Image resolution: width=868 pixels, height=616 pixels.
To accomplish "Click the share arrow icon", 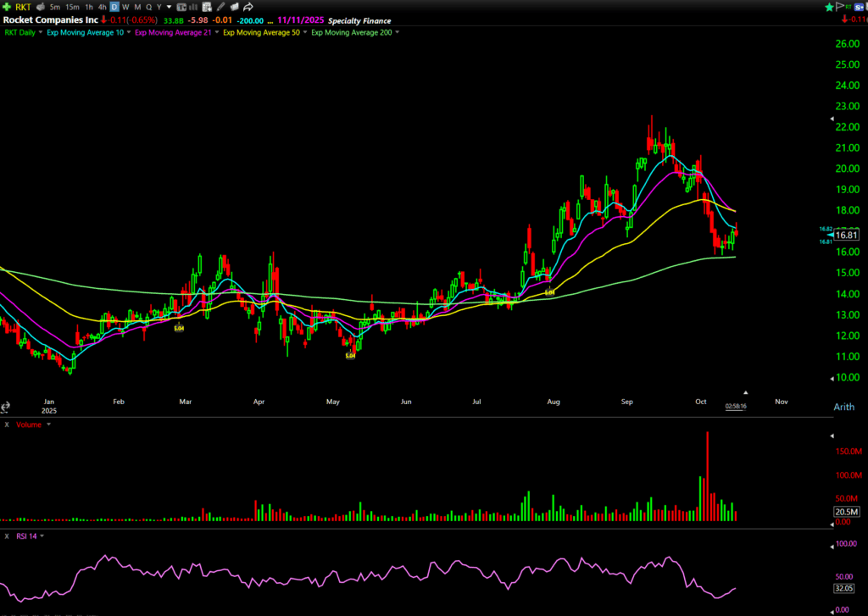I will 248,7.
